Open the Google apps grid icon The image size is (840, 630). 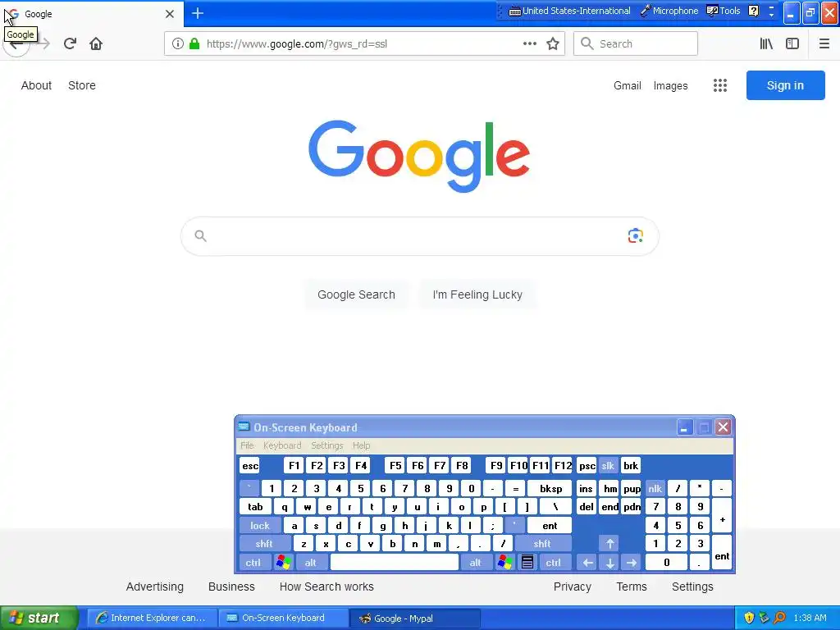720,85
